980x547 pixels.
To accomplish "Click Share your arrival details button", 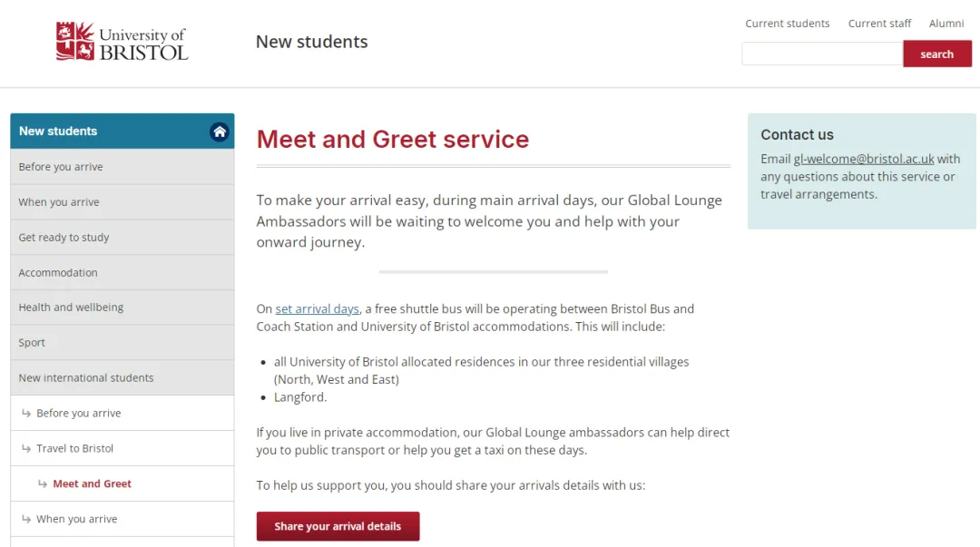I will pyautogui.click(x=338, y=526).
